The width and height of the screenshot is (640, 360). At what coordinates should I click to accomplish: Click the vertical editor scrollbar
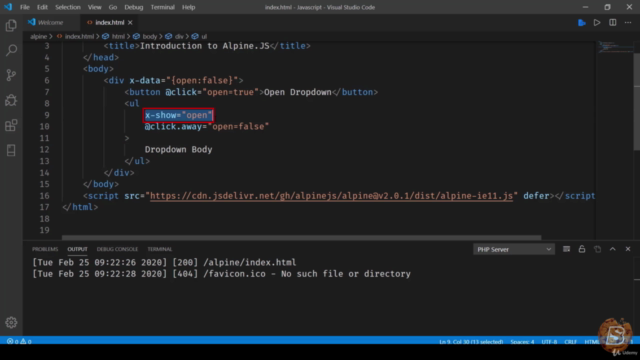[x=637, y=102]
